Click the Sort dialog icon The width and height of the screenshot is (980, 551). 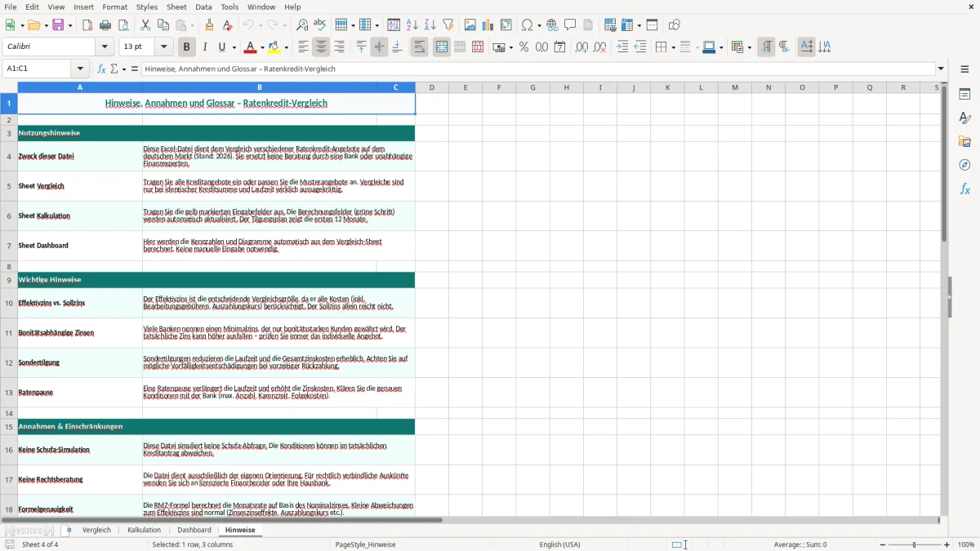394,25
